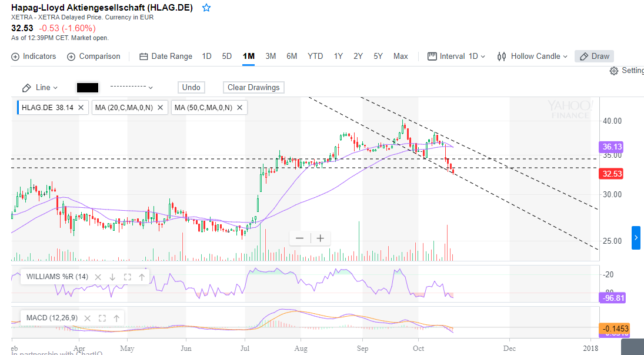
Task: Click the 40.00 price axis label
Action: click(x=612, y=121)
